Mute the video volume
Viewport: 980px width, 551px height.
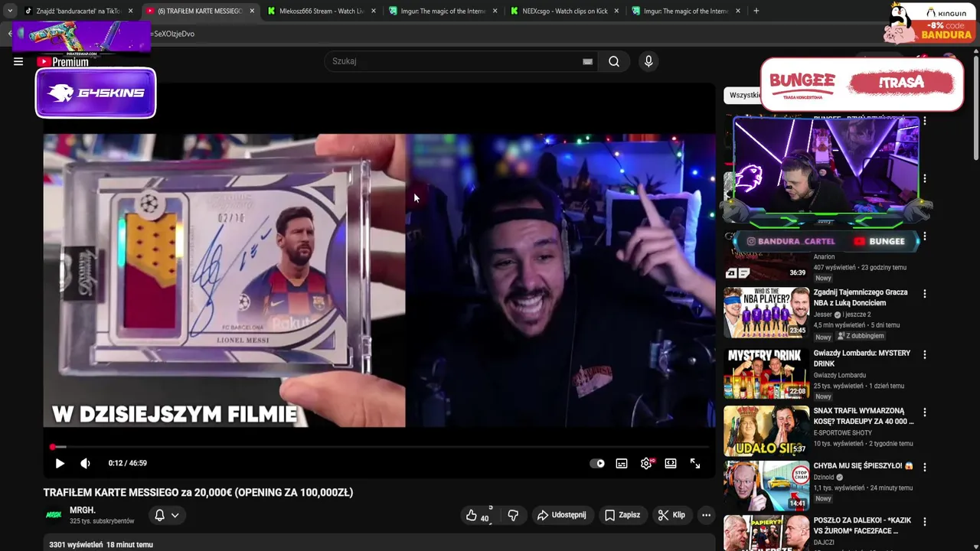tap(85, 463)
